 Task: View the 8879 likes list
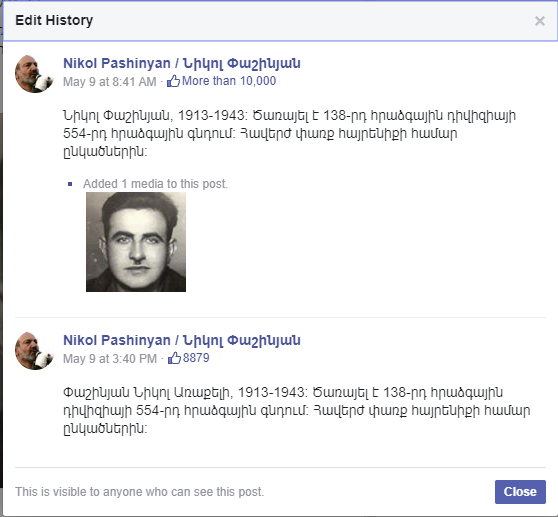pos(196,358)
